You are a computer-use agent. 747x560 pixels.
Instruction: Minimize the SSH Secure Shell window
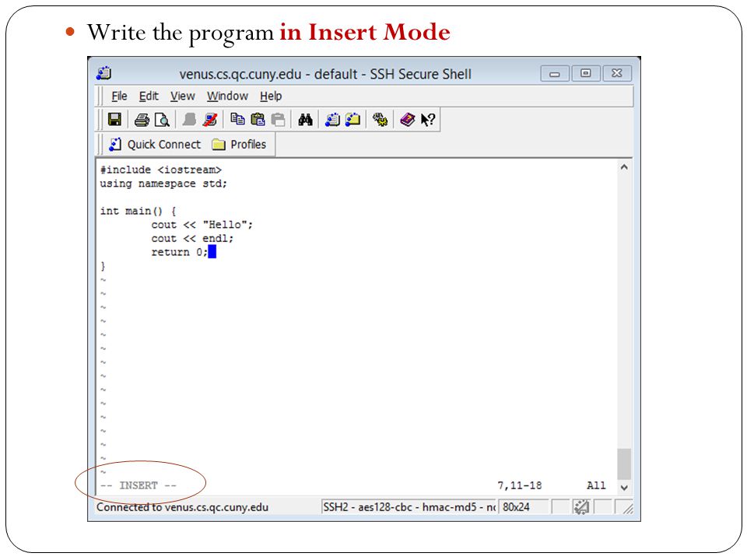[555, 73]
